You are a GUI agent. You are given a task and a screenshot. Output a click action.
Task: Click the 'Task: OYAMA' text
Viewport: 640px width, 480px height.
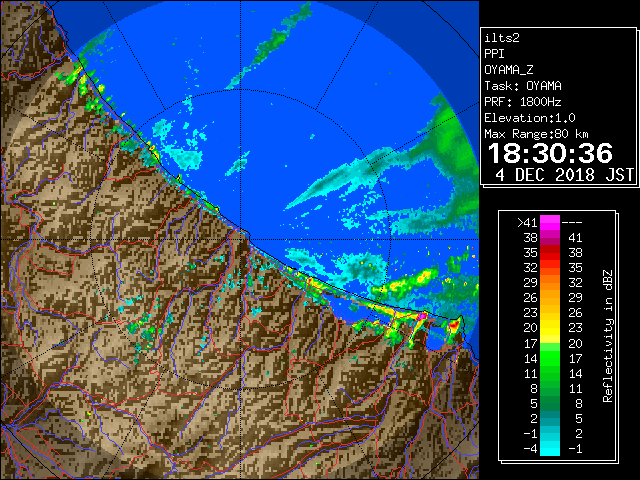point(523,86)
